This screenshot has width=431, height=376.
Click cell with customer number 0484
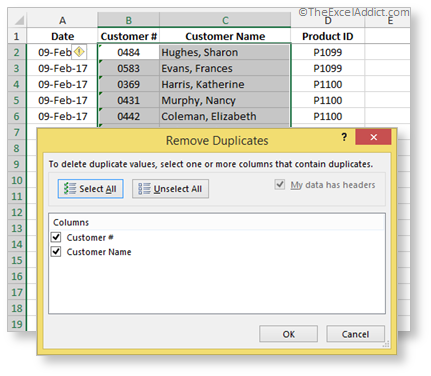(x=129, y=52)
